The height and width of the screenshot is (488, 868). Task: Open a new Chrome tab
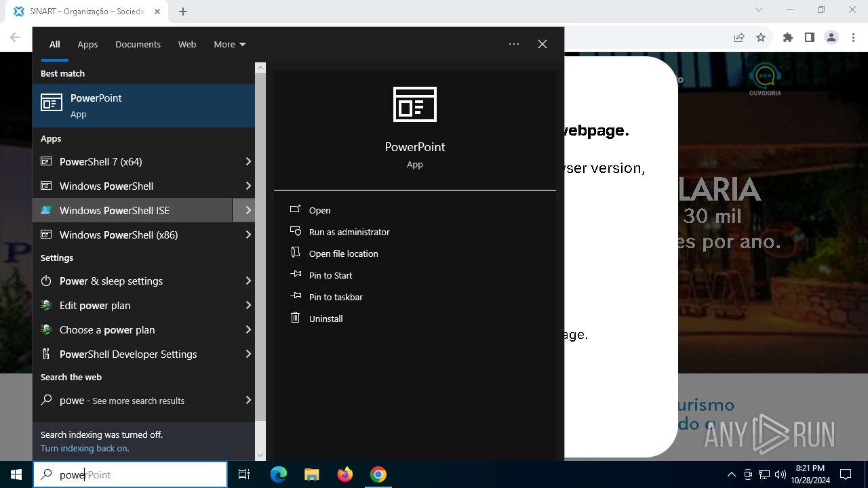point(183,11)
